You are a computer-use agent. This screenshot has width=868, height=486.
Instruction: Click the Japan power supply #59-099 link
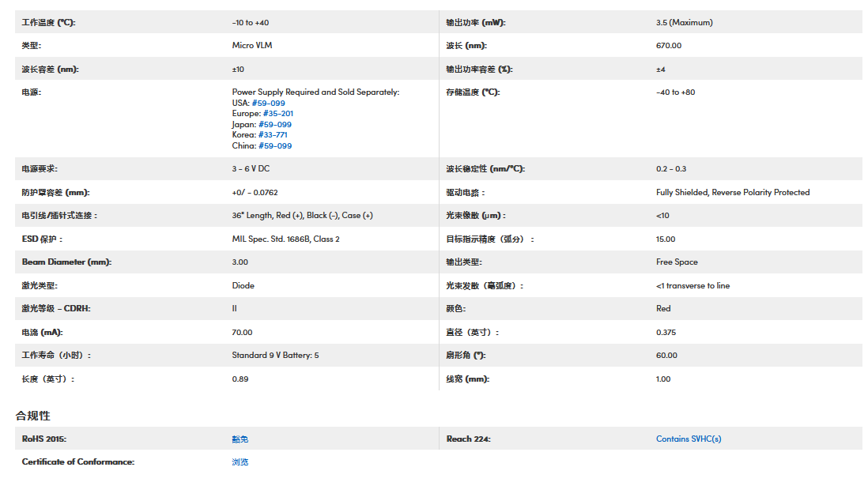point(274,125)
